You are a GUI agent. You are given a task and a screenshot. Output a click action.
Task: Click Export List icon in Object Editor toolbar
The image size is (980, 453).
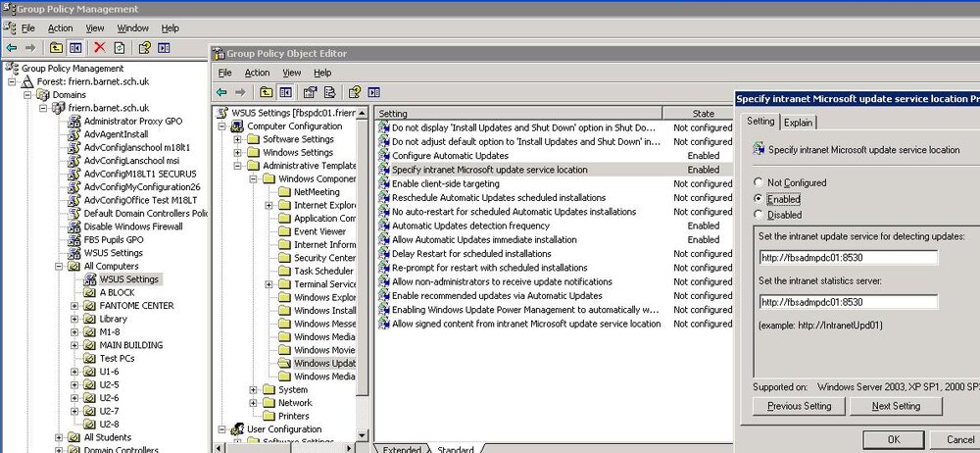tap(329, 92)
